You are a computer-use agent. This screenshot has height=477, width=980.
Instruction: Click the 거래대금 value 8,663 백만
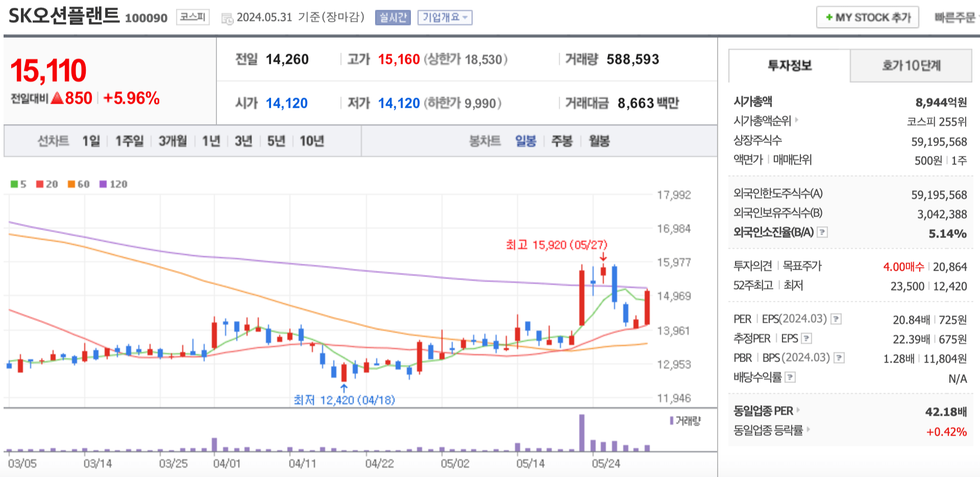pos(648,103)
